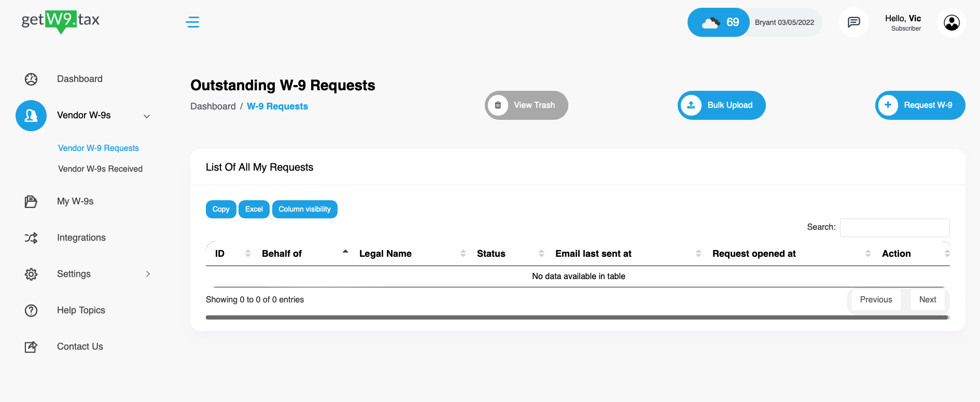This screenshot has width=980, height=402.
Task: Open the W-9 Requests breadcrumb link
Action: click(277, 106)
